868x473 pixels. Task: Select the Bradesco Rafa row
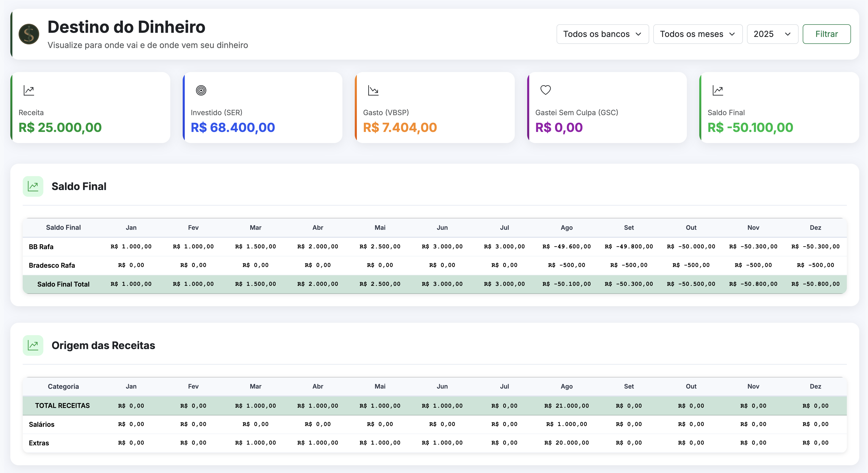52,265
